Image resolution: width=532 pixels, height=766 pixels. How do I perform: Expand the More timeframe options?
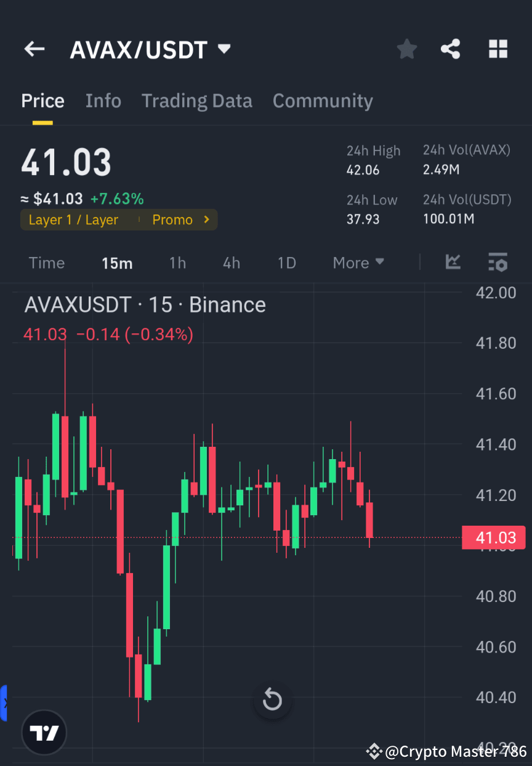(x=358, y=263)
